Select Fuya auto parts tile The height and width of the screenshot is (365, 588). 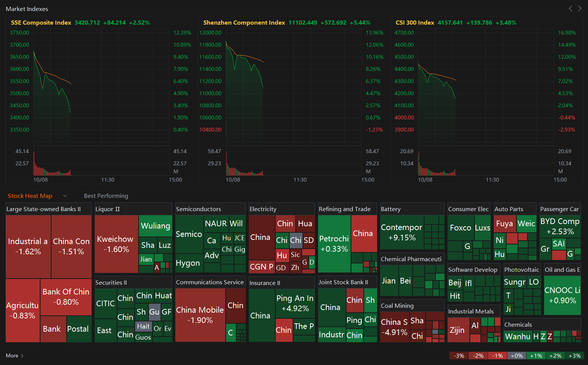click(x=505, y=224)
